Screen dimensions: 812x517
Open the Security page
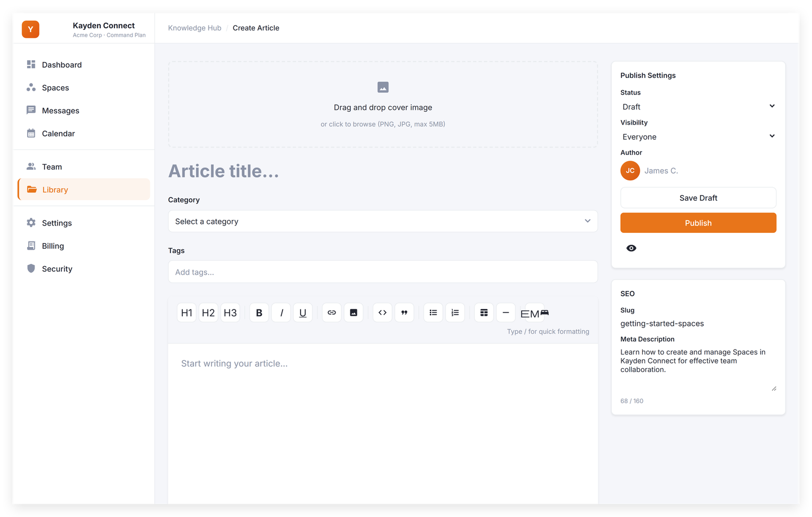point(83,269)
